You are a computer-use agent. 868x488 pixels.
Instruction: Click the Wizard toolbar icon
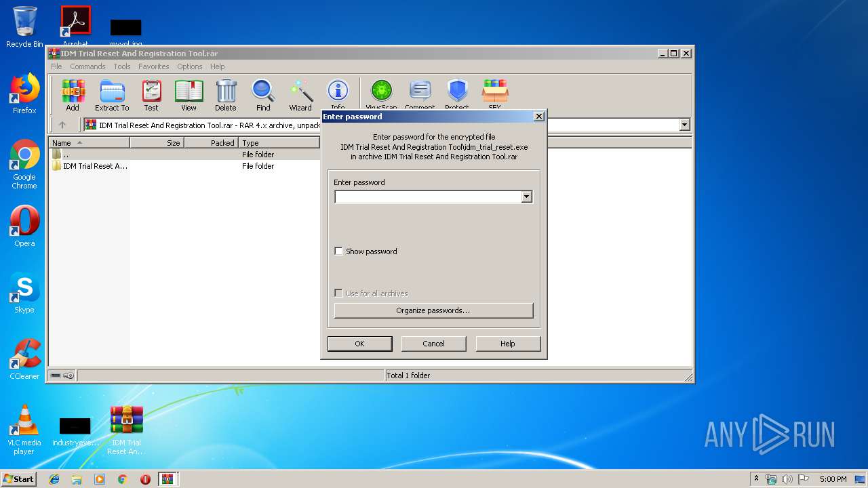click(x=300, y=95)
